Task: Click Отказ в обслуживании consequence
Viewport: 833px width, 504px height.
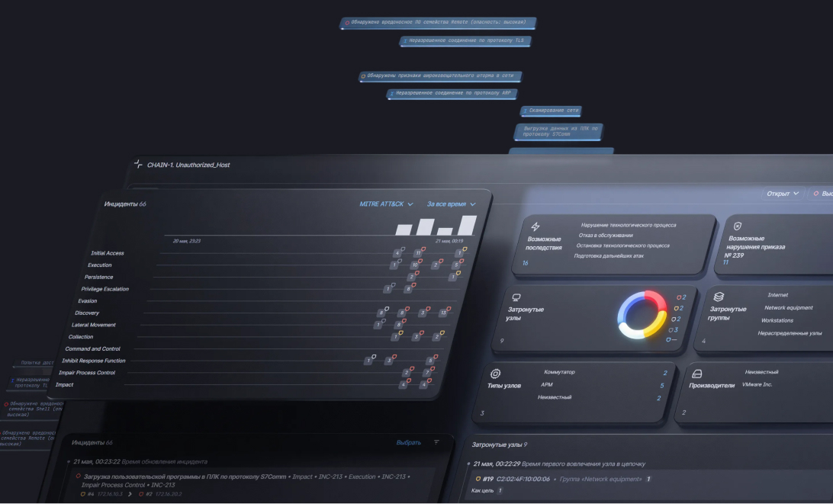Action: pyautogui.click(x=606, y=236)
